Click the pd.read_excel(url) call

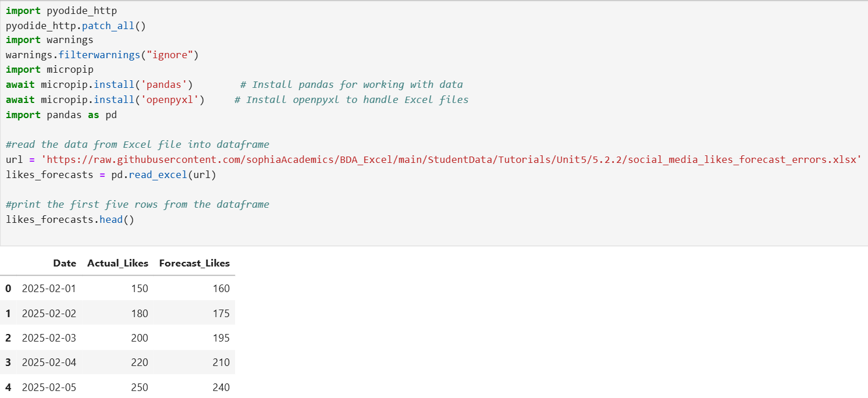[x=163, y=175]
